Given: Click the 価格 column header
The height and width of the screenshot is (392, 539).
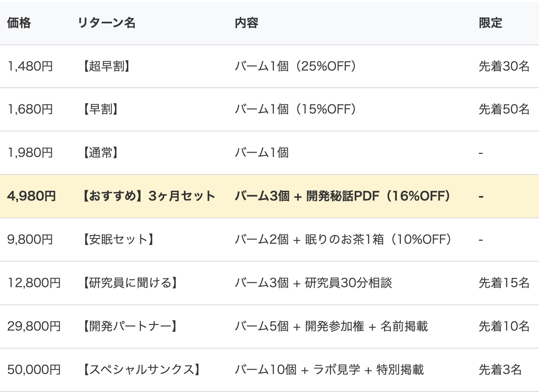Looking at the screenshot, I should 19,23.
